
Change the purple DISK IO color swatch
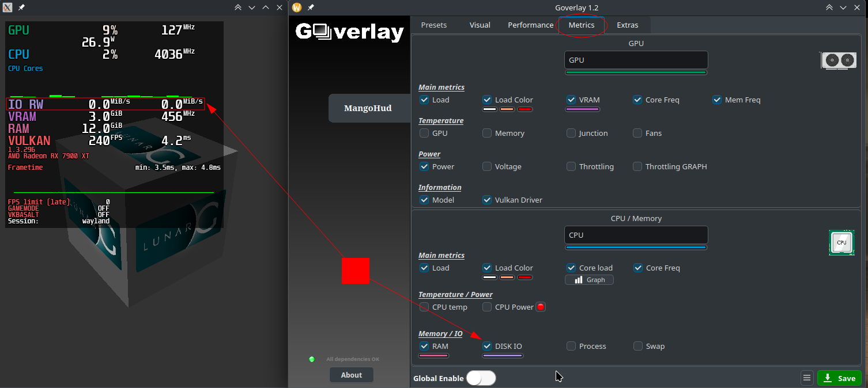[503, 356]
